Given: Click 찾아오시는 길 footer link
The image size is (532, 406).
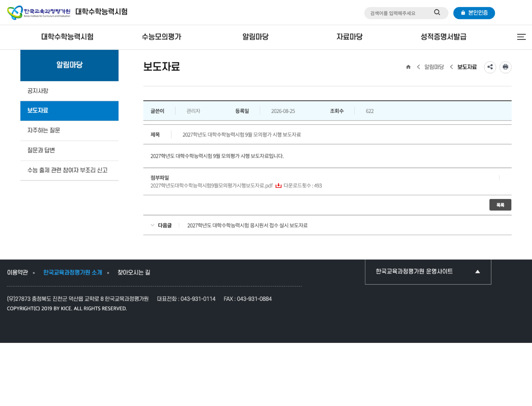Looking at the screenshot, I should [x=134, y=272].
